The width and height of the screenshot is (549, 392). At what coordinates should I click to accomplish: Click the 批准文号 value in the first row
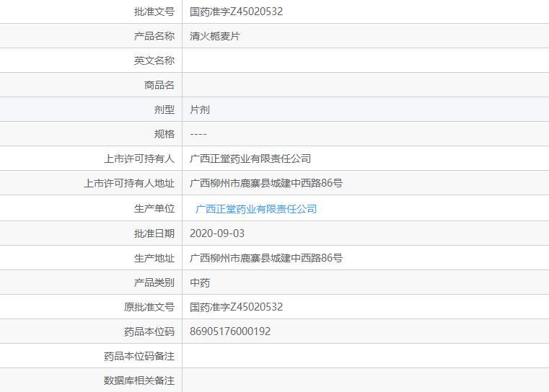click(x=236, y=12)
